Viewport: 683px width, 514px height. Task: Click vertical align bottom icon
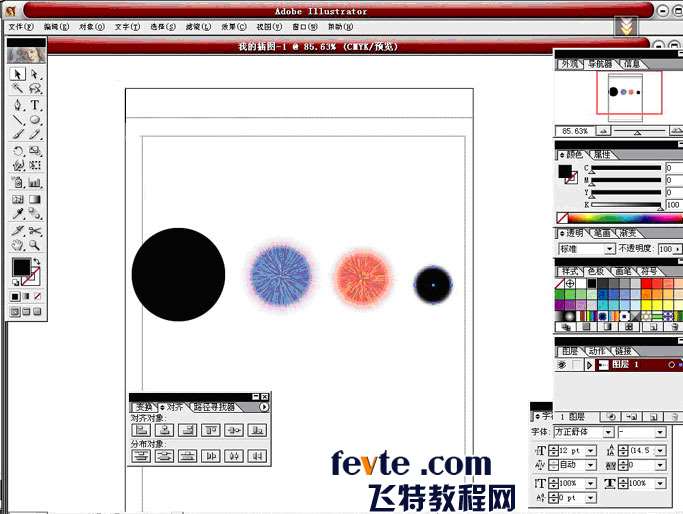pyautogui.click(x=257, y=430)
